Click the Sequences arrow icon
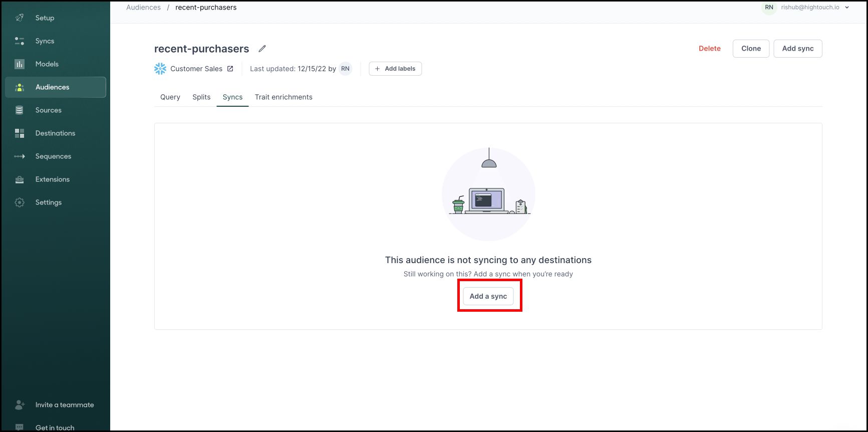Image resolution: width=868 pixels, height=432 pixels. pyautogui.click(x=20, y=156)
